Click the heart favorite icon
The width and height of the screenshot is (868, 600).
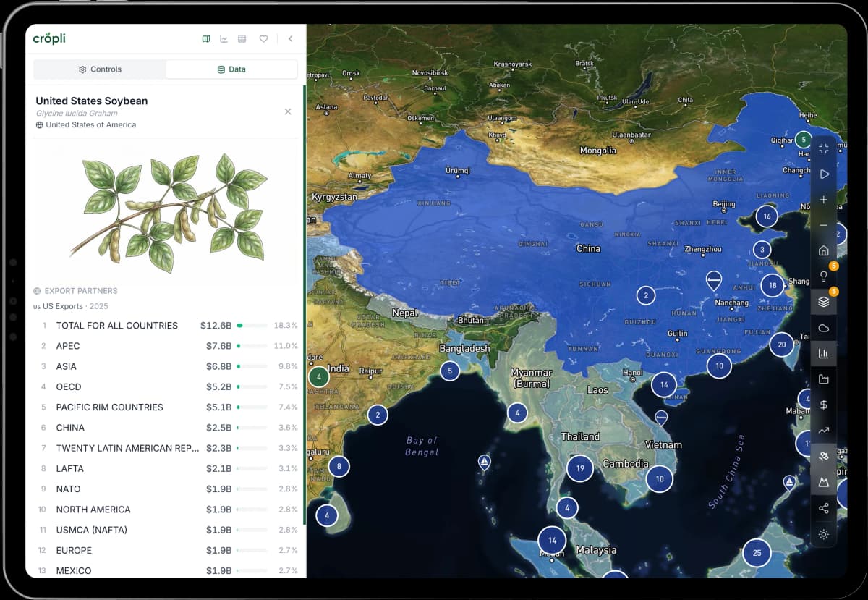(x=263, y=39)
